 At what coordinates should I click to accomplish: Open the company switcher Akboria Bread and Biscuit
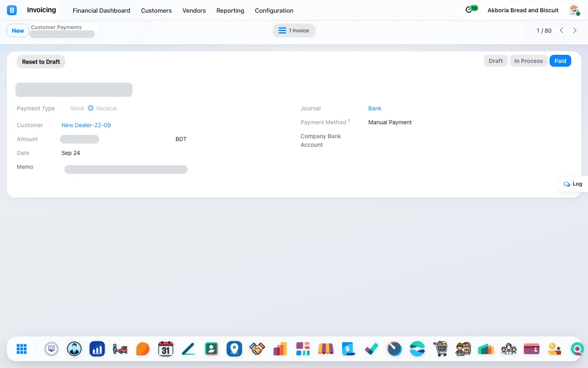coord(523,10)
